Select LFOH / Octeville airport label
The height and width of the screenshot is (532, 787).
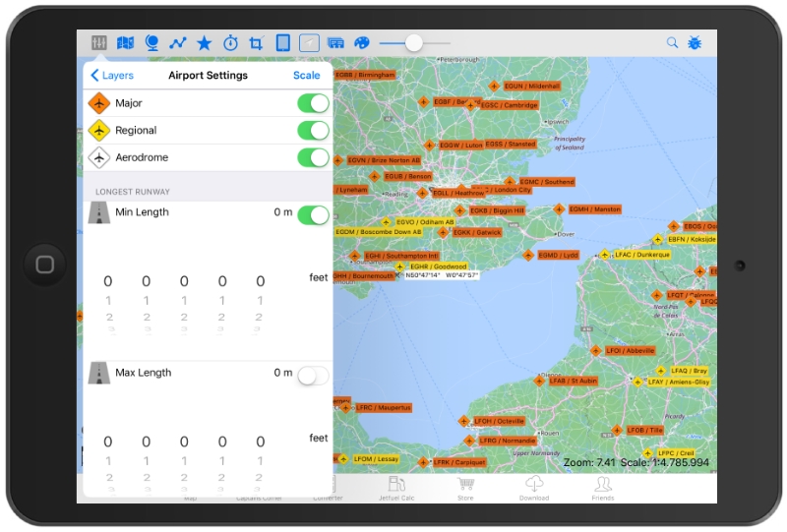click(499, 421)
